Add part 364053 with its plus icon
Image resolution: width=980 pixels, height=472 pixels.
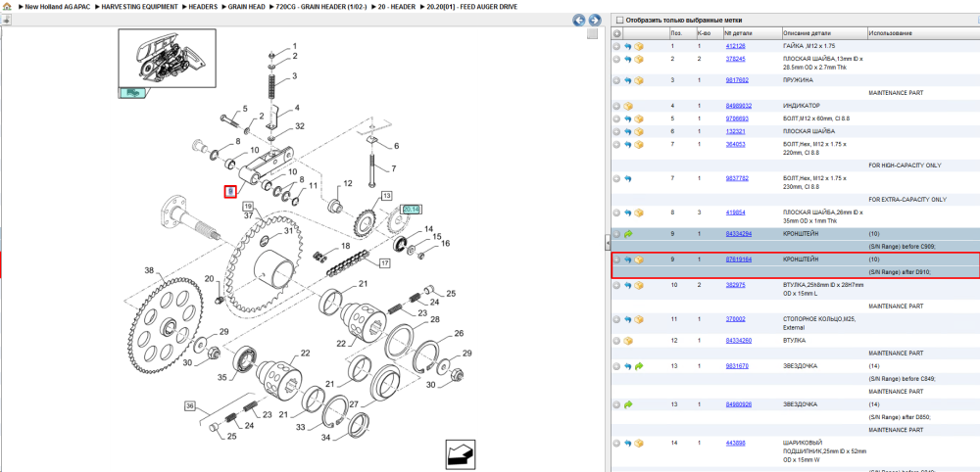coord(616,144)
